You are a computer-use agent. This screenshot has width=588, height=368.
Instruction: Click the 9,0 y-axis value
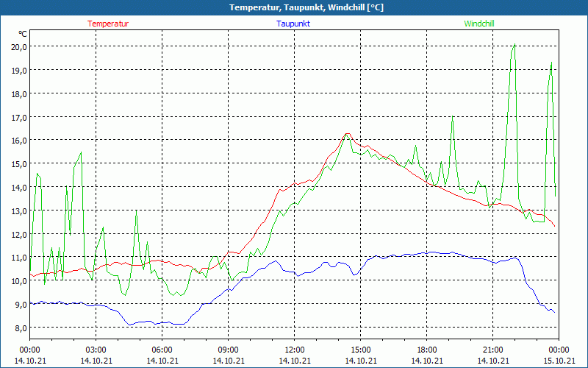(x=21, y=305)
